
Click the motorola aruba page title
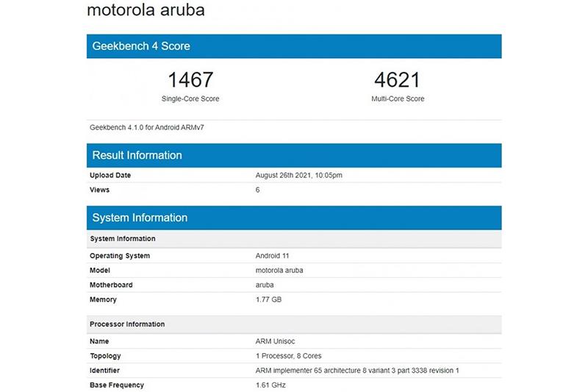(x=146, y=11)
